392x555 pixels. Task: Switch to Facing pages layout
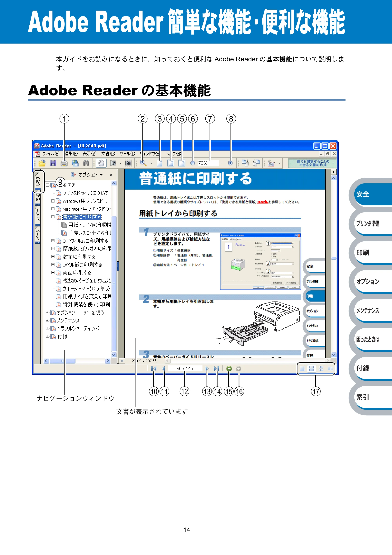330,369
